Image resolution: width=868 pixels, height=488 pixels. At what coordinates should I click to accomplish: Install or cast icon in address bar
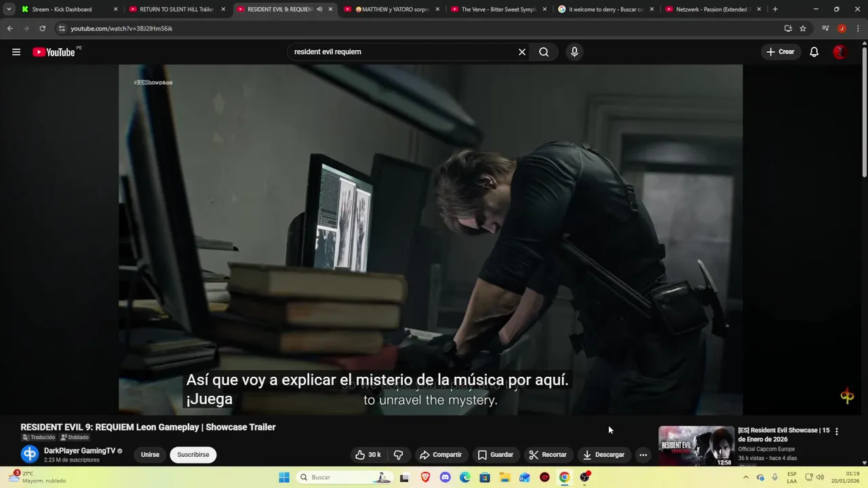[x=788, y=28]
